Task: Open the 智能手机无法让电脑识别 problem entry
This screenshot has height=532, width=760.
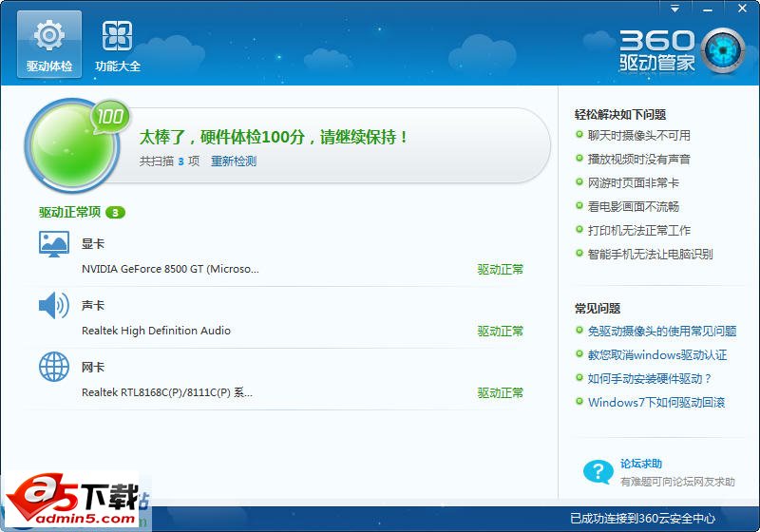Action: (650, 255)
